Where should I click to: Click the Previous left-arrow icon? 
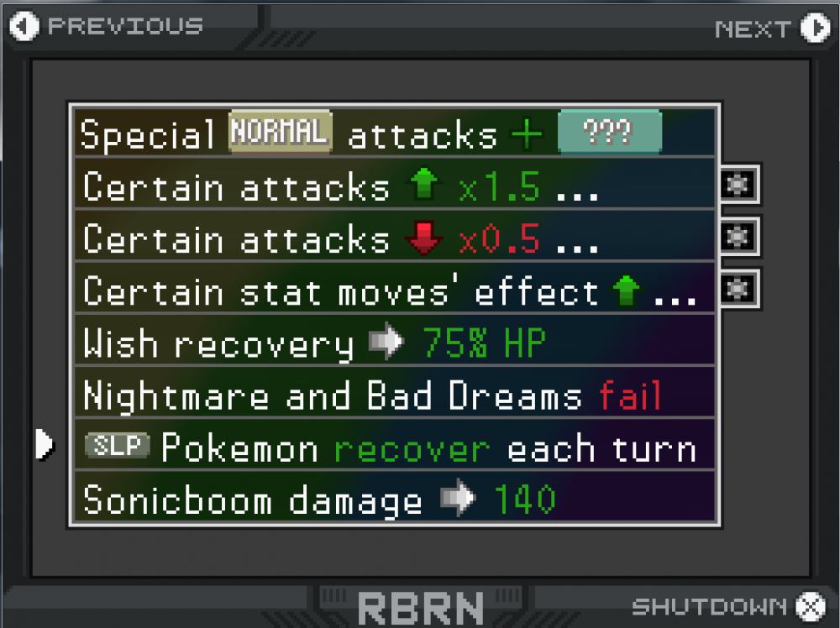[x=24, y=26]
